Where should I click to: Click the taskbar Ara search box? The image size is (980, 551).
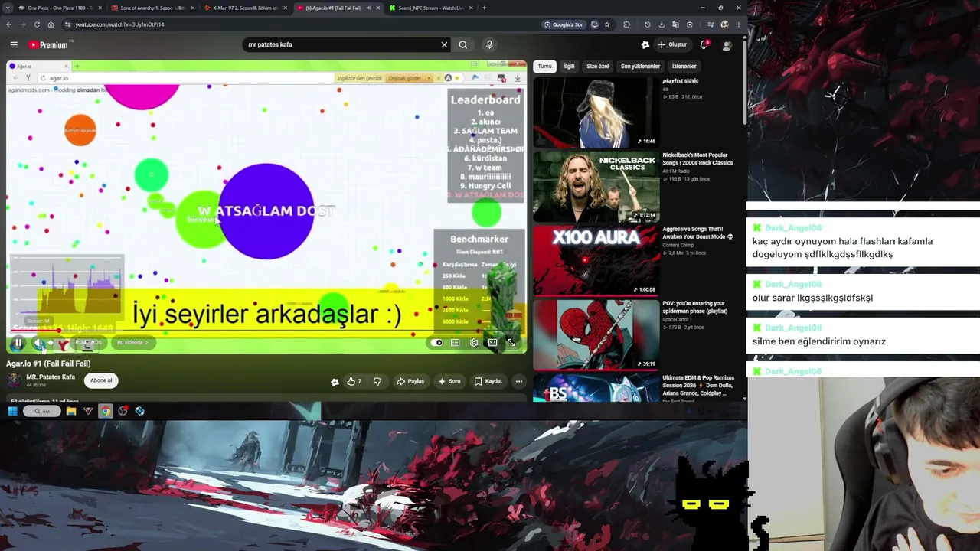tap(42, 411)
